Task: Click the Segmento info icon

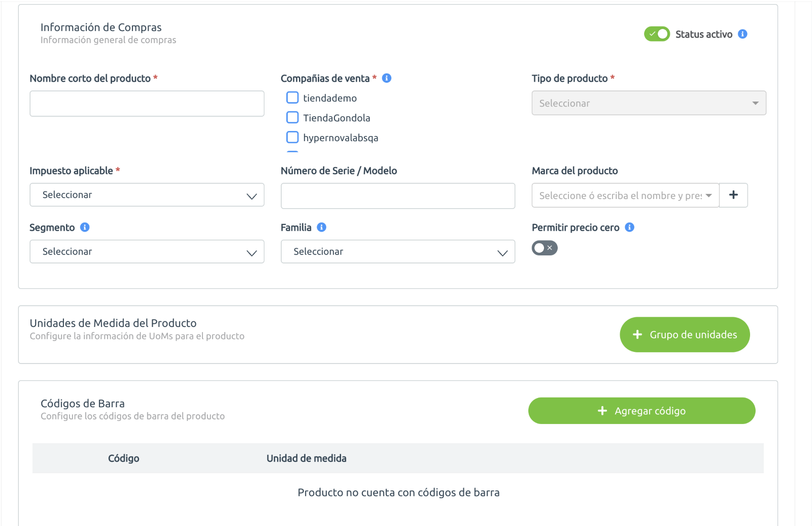Action: coord(85,227)
